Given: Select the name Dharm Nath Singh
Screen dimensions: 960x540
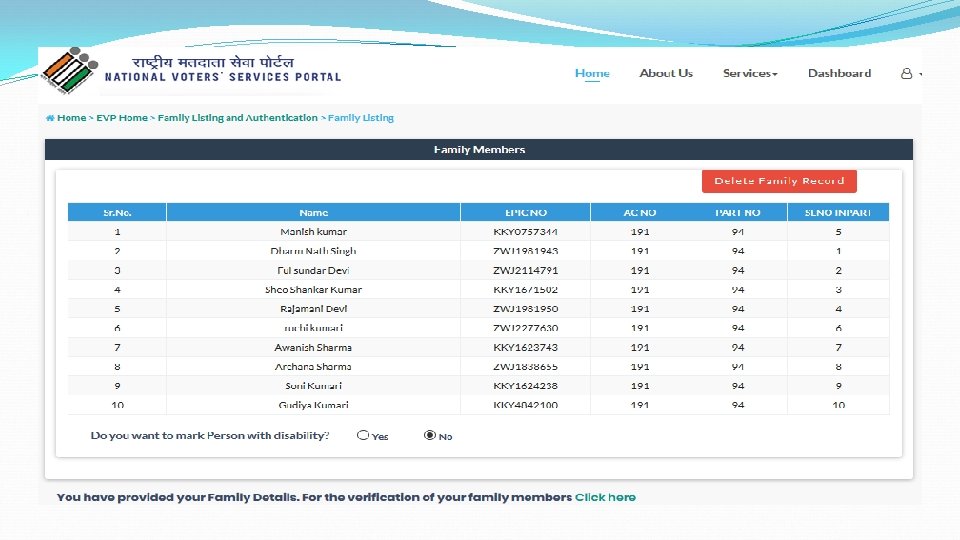Looking at the screenshot, I should 313,251.
